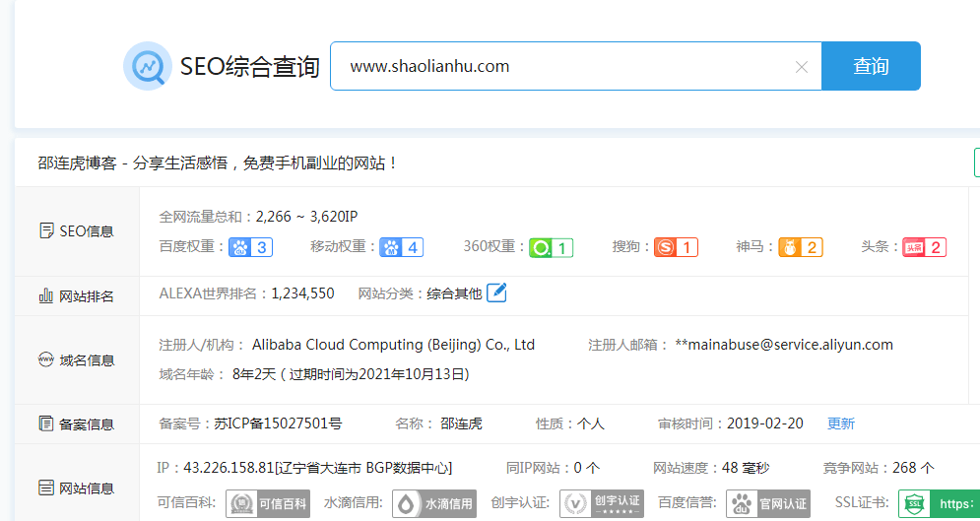
Task: Click the 域名信息 www globe icon
Action: [45, 359]
